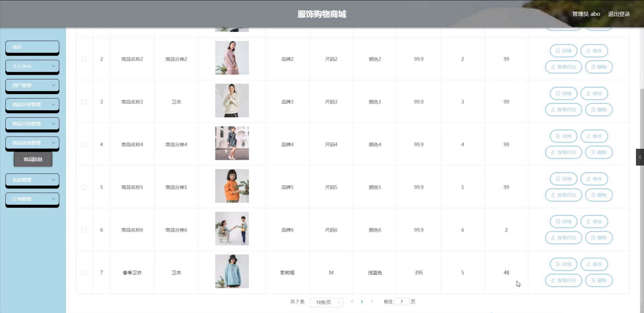The width and height of the screenshot is (644, 313).
Task: Open 查看评论 for row 6 商品名称6
Action: (563, 238)
